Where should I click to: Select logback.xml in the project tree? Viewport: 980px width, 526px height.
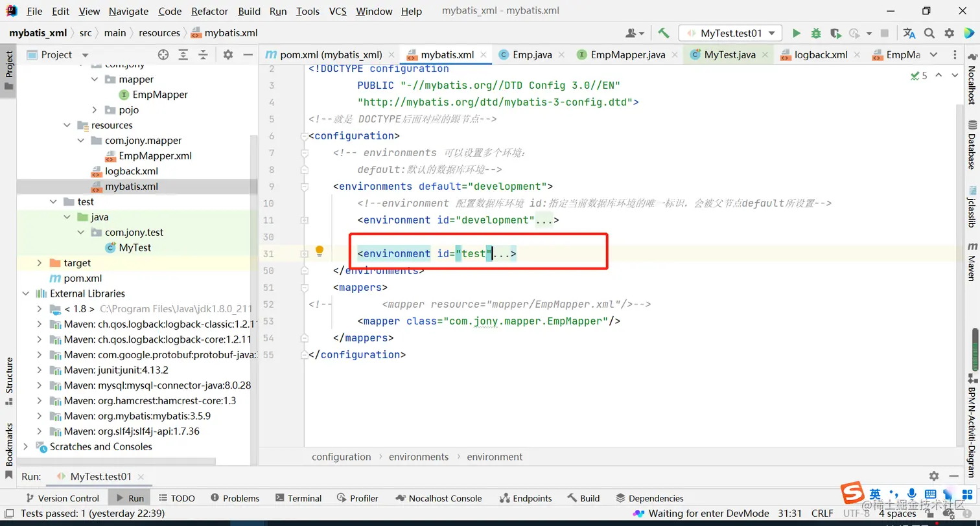click(x=132, y=172)
